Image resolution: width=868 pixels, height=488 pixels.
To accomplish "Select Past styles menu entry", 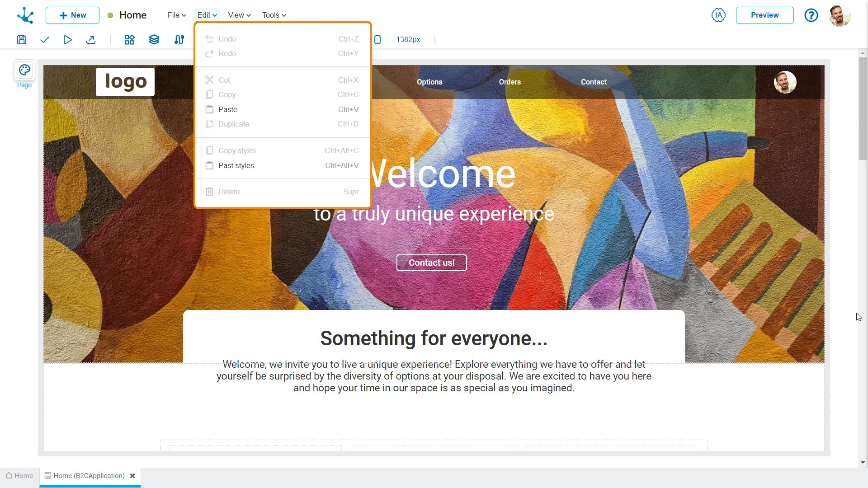I will click(x=236, y=165).
